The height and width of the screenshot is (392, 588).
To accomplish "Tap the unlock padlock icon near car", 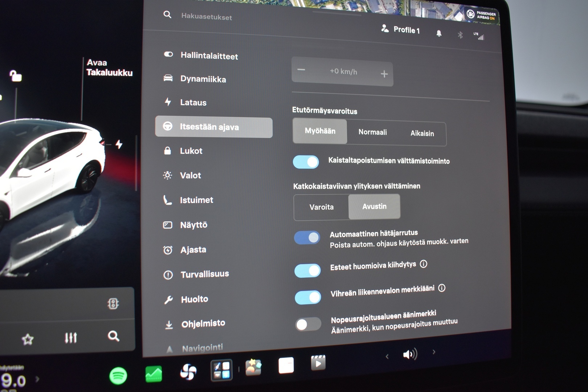I will coord(16,75).
